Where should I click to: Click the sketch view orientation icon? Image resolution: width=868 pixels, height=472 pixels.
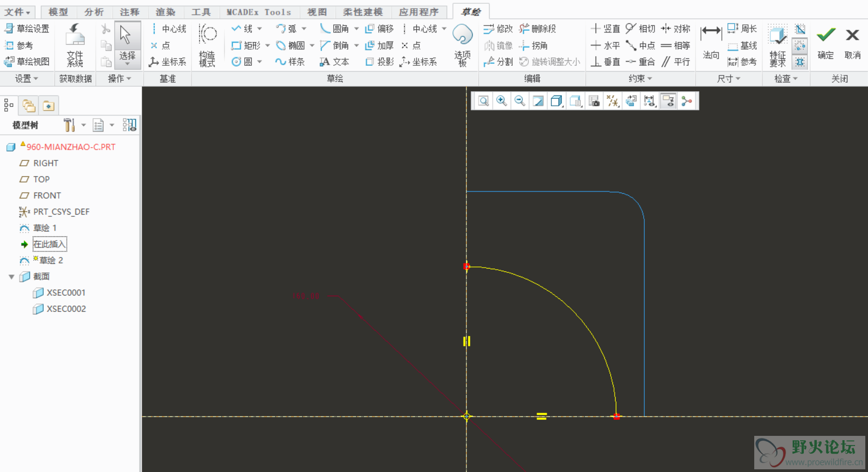631,101
